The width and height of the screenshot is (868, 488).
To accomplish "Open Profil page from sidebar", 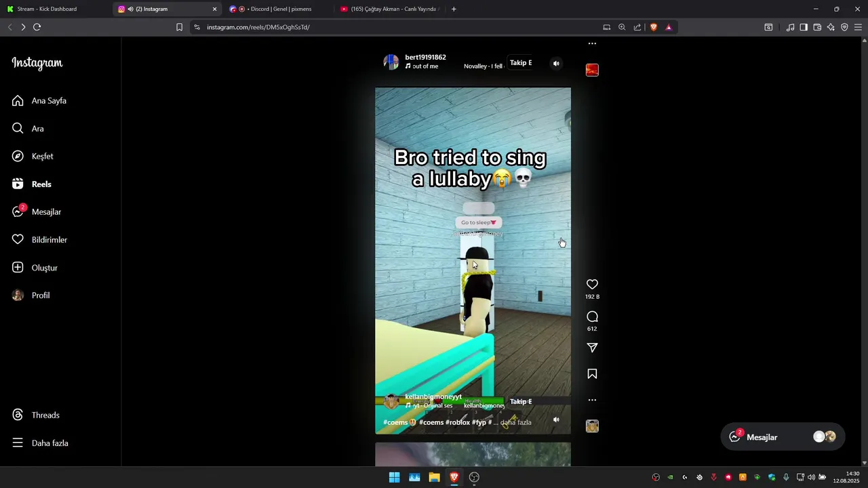I will pyautogui.click(x=31, y=296).
